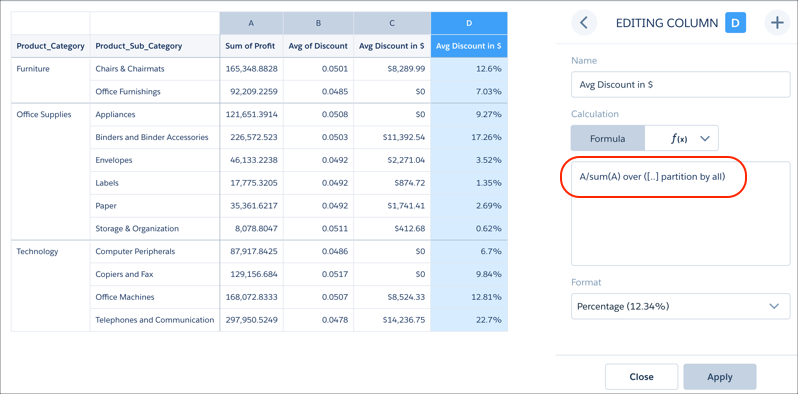The image size is (798, 394).
Task: Click profit value 297,950.5249
Action: pyautogui.click(x=251, y=320)
